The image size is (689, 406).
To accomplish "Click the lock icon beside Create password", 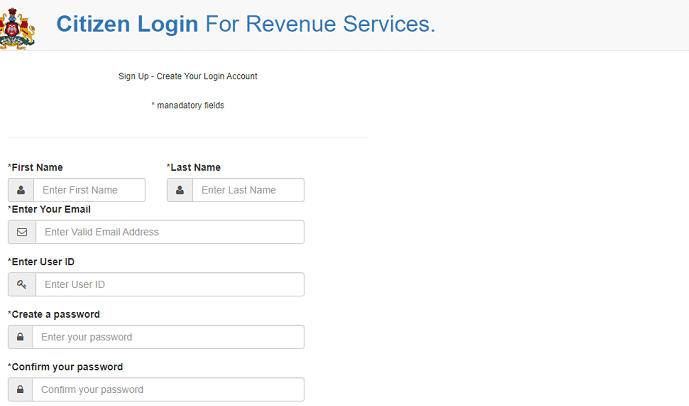I will 20,337.
